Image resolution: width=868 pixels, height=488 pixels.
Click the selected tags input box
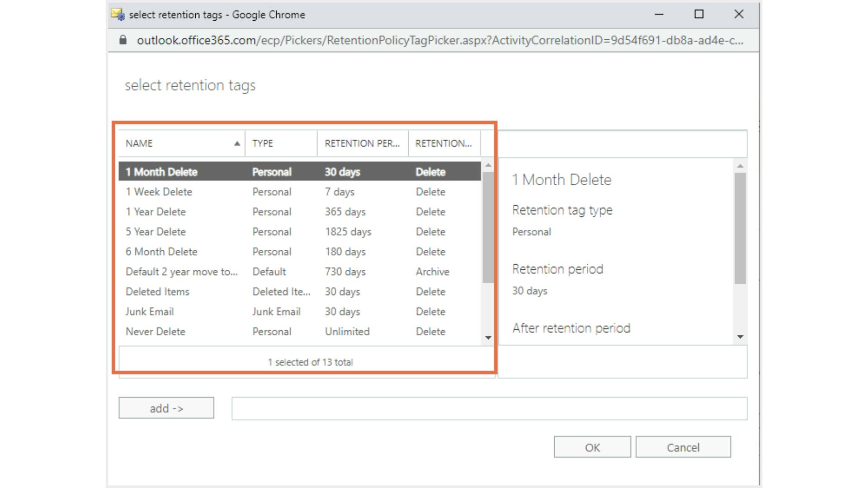click(x=489, y=408)
